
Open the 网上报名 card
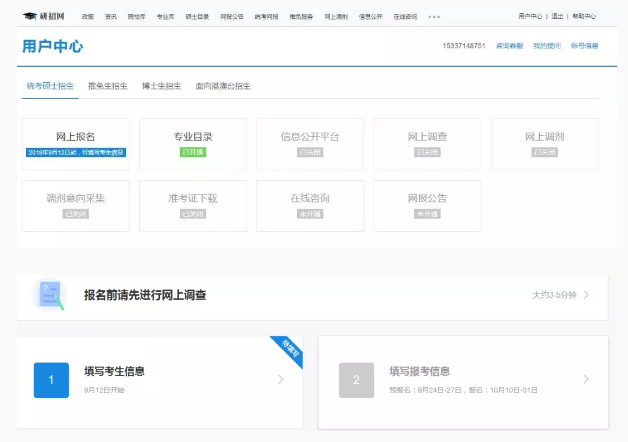tap(76, 144)
